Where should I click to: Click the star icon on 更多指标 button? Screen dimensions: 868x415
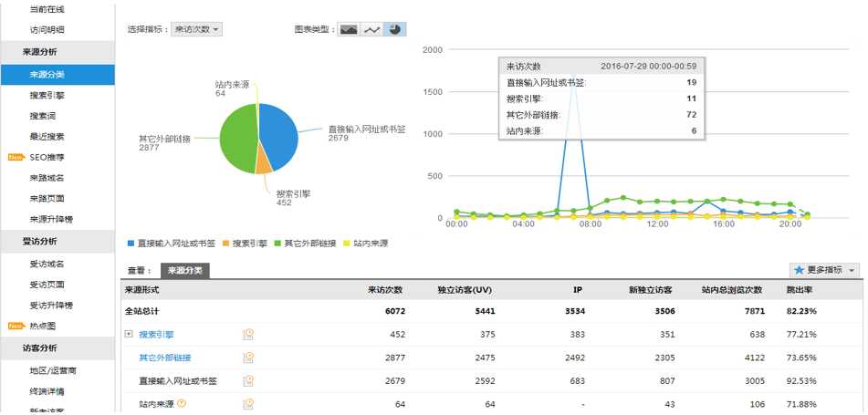pos(799,270)
